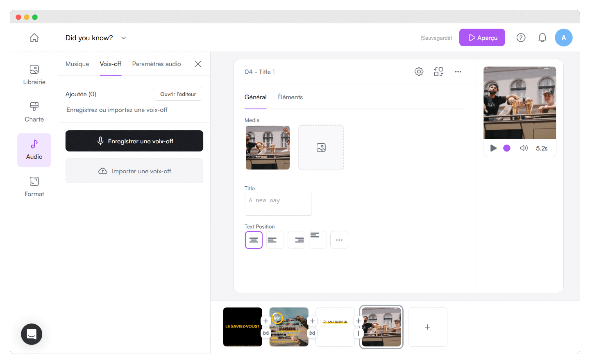Mute the preview volume speaker
This screenshot has width=590, height=364.
pos(524,148)
